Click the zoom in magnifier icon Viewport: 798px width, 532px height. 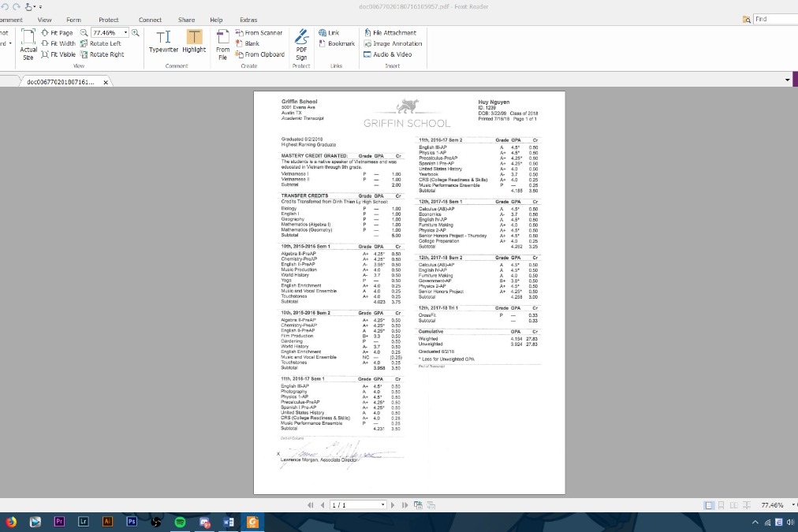pos(136,32)
